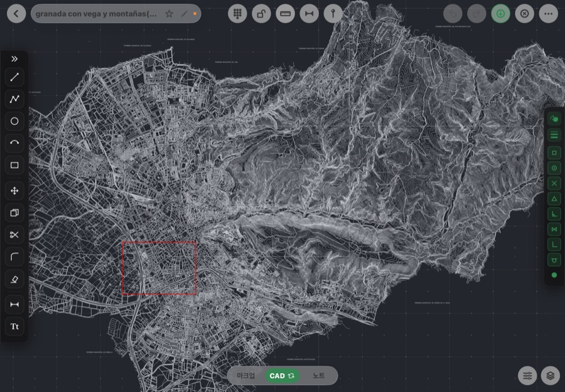Toggle perpendicular snap icon
Viewport: 565px width, 392px height.
[554, 214]
